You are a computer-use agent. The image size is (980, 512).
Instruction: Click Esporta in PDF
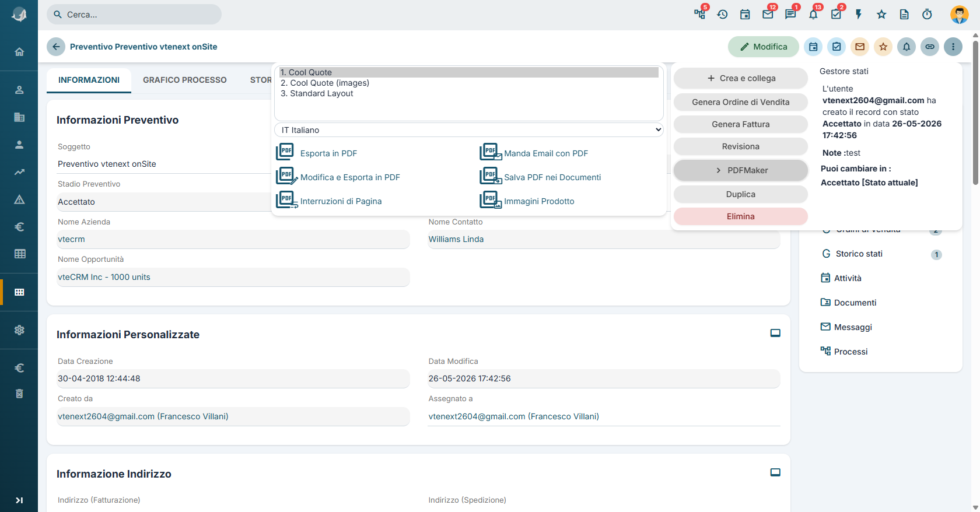coord(328,153)
